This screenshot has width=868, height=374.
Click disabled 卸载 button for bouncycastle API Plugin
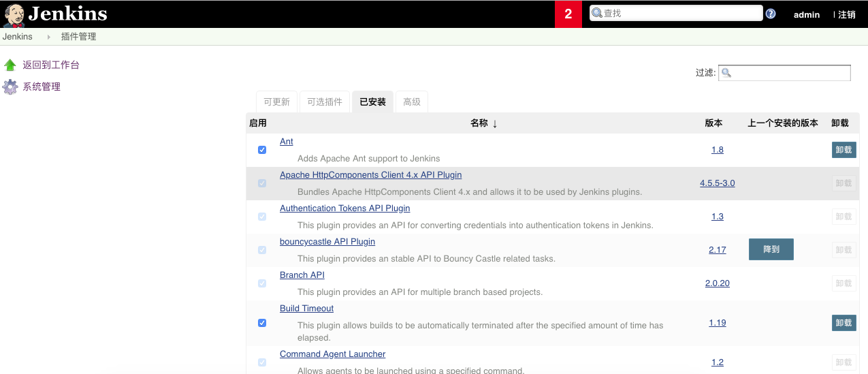(x=844, y=250)
